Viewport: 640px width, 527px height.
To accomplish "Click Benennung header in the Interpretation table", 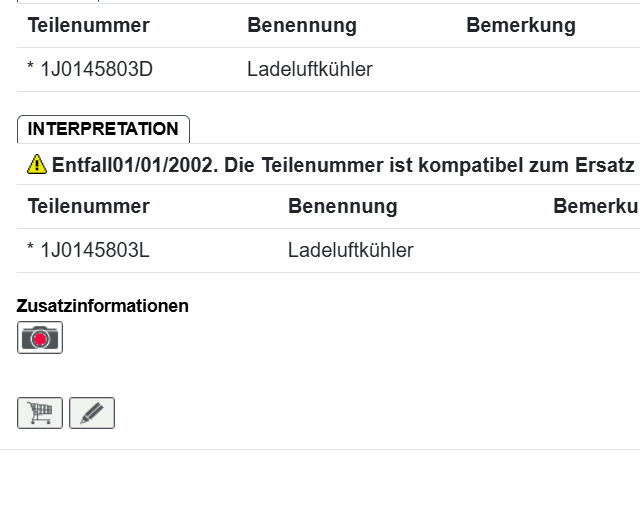I will (343, 206).
